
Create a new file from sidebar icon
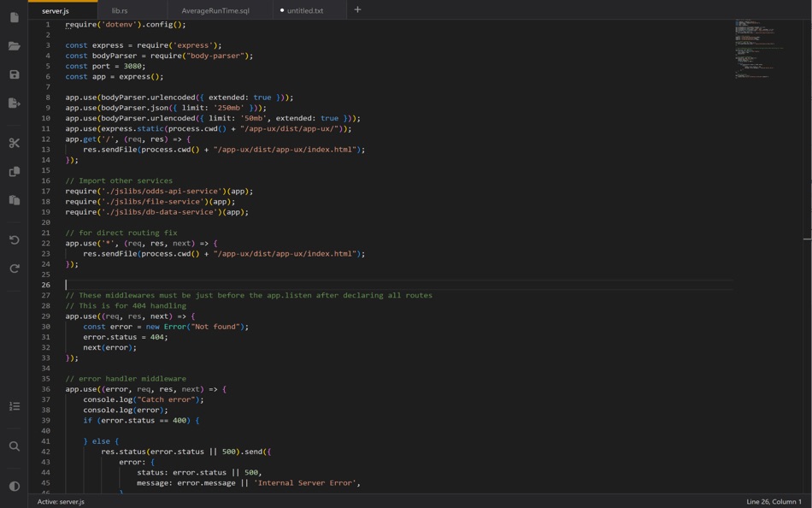(x=14, y=17)
